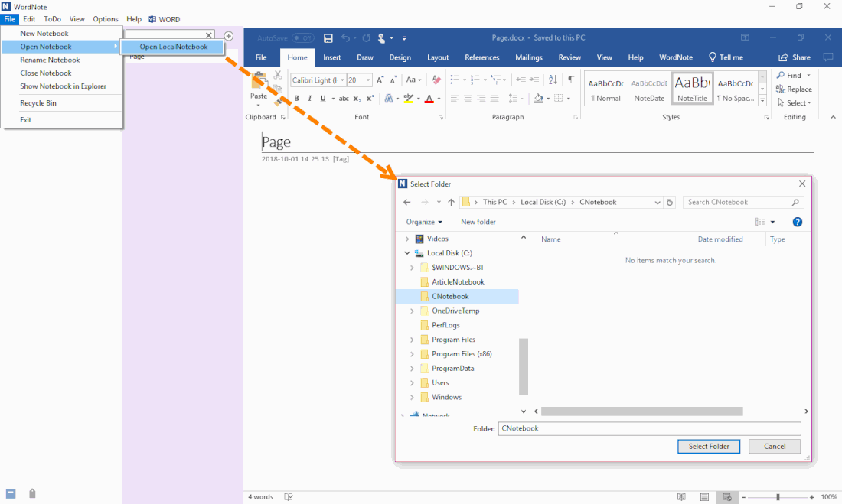This screenshot has width=842, height=504.
Task: Open the Select dropdown in Editing group
Action: point(795,103)
